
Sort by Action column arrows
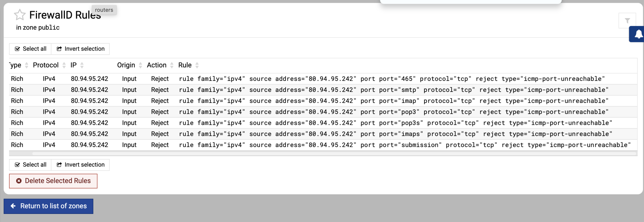click(172, 65)
